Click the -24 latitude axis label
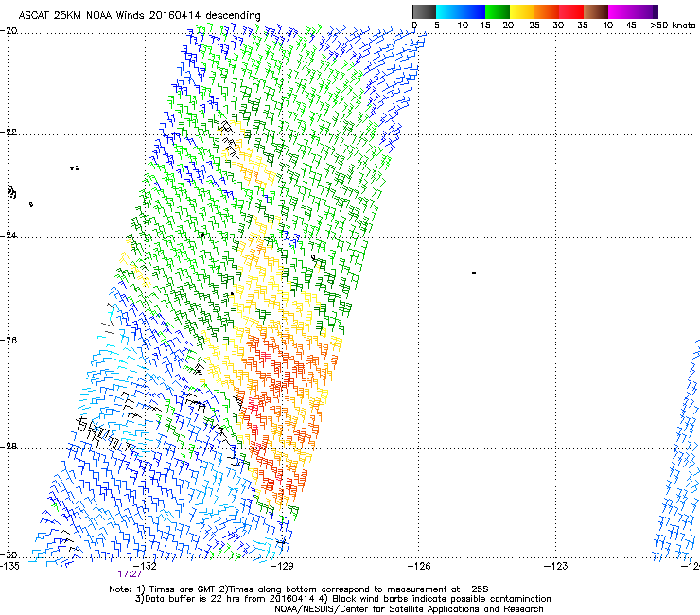The width and height of the screenshot is (700, 615). click(x=9, y=236)
